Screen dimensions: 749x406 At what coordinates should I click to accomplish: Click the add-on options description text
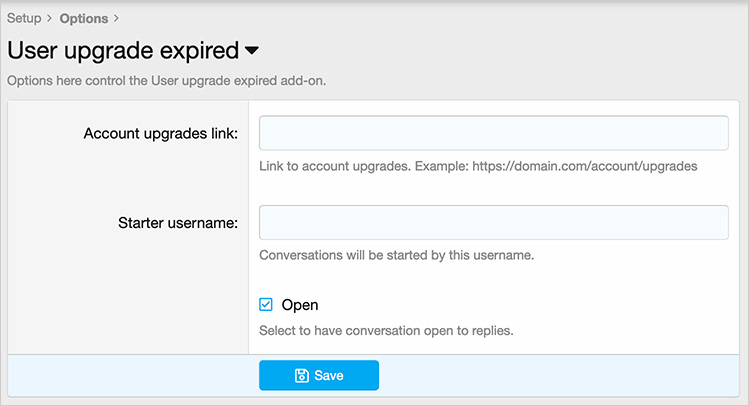[x=166, y=81]
